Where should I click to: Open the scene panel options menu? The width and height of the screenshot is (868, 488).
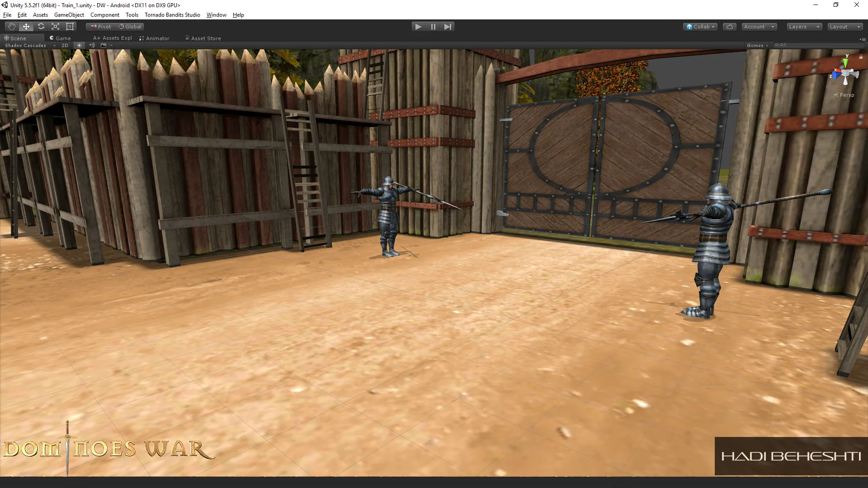[863, 39]
